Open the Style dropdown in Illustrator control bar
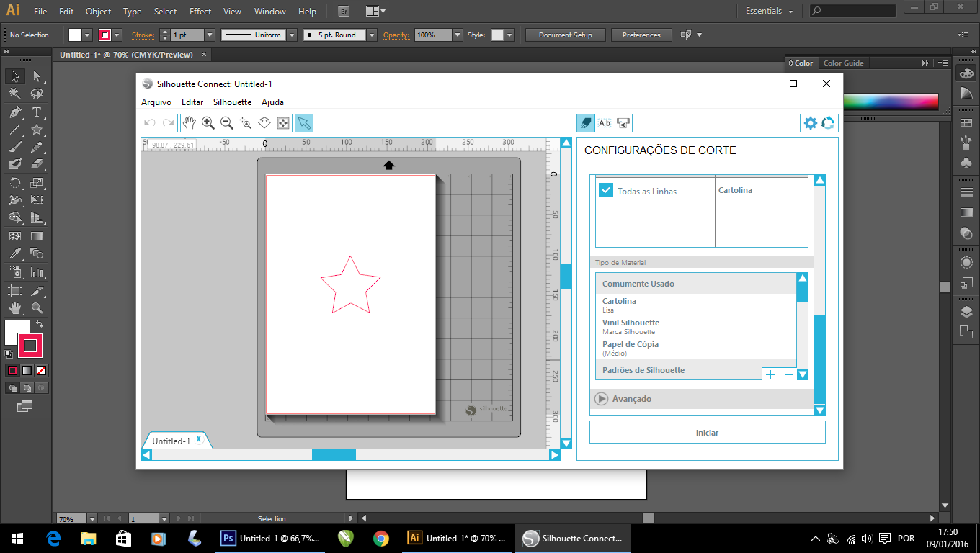 pos(509,35)
